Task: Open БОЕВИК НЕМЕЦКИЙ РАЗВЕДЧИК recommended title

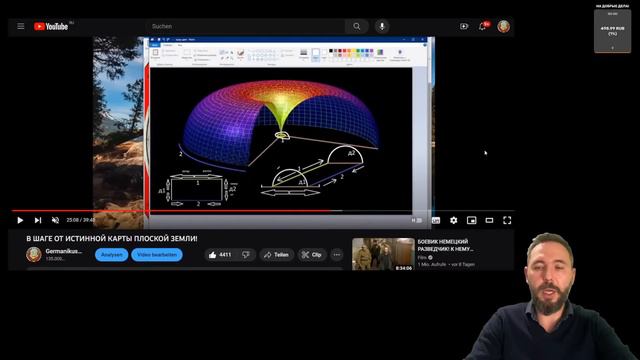Action: 445,245
